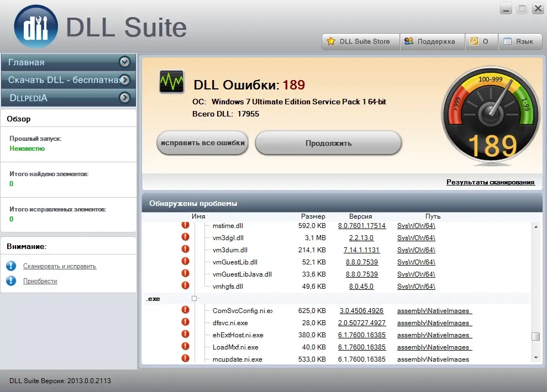Click the red error icon for dfsvc.ni.exe
This screenshot has height=392, width=547.
(185, 322)
